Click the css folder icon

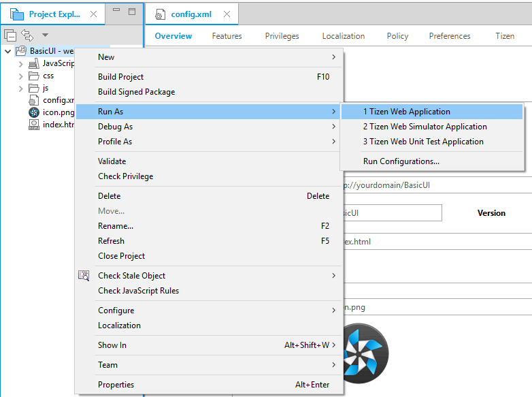click(34, 76)
